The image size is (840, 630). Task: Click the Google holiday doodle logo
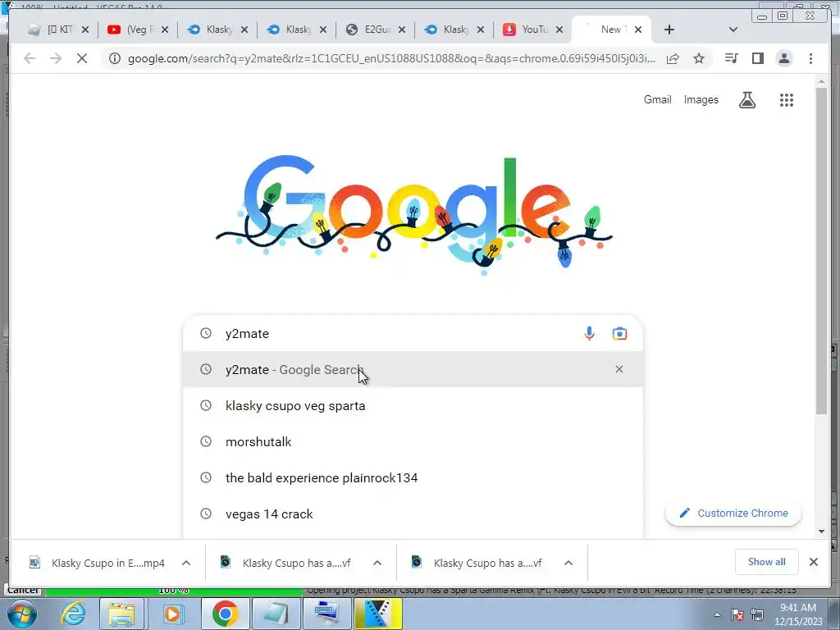(x=413, y=215)
